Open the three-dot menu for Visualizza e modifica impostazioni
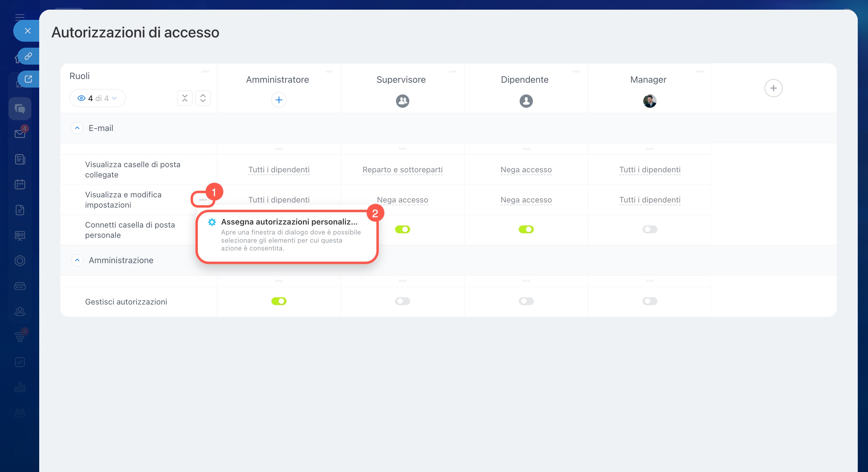The height and width of the screenshot is (472, 868). click(x=203, y=199)
